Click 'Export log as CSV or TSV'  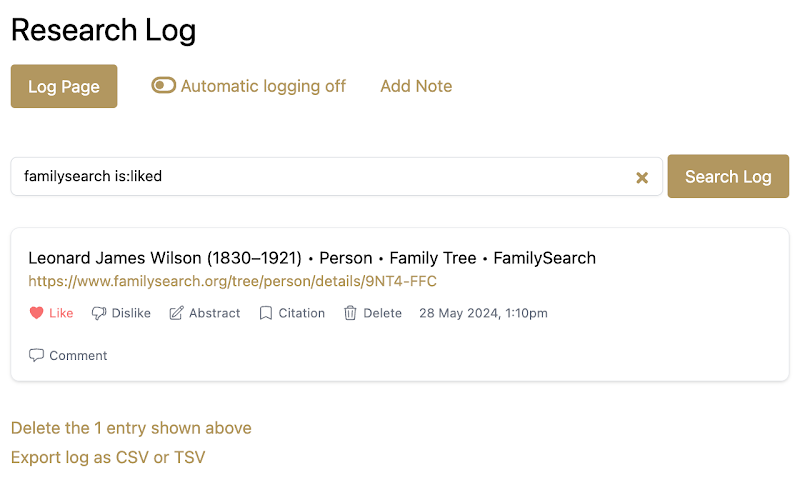(108, 457)
